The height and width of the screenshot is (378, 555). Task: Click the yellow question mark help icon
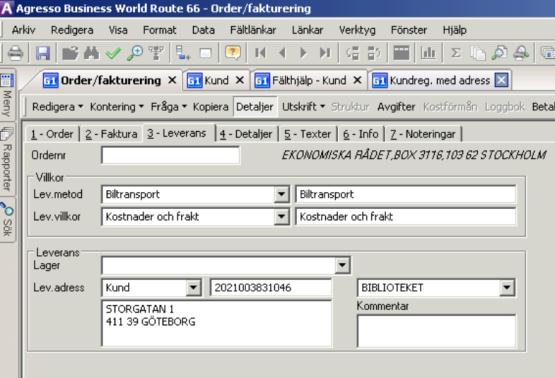[x=233, y=53]
